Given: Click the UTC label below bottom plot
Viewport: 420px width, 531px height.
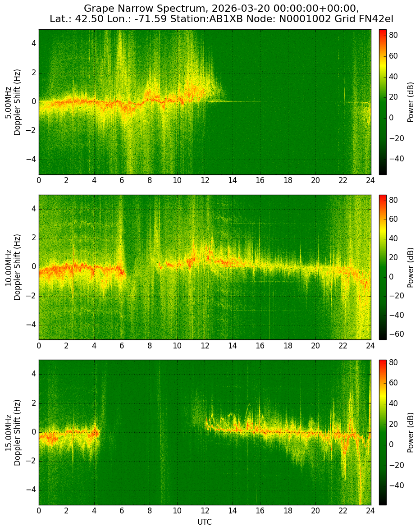Looking at the screenshot, I should (x=205, y=522).
